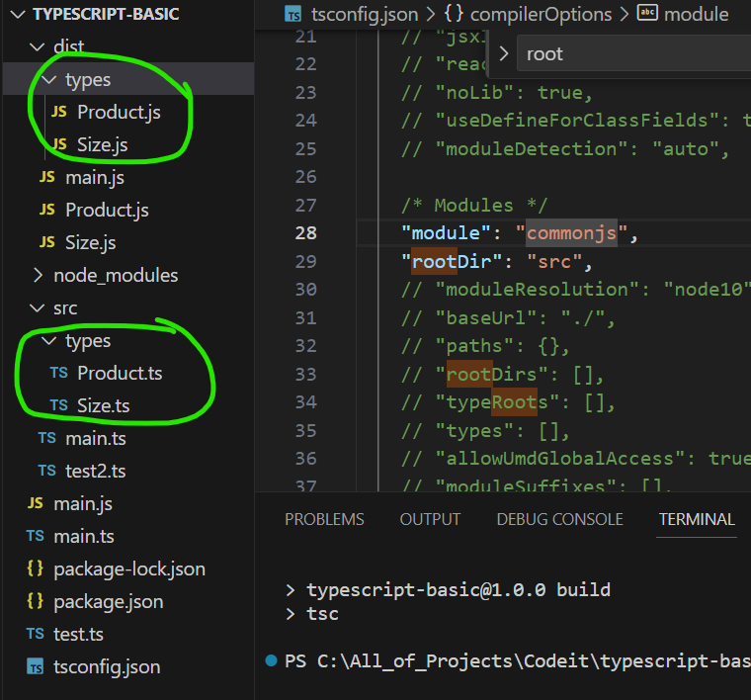Switch to the OUTPUT panel tab
751x700 pixels.
tap(430, 519)
